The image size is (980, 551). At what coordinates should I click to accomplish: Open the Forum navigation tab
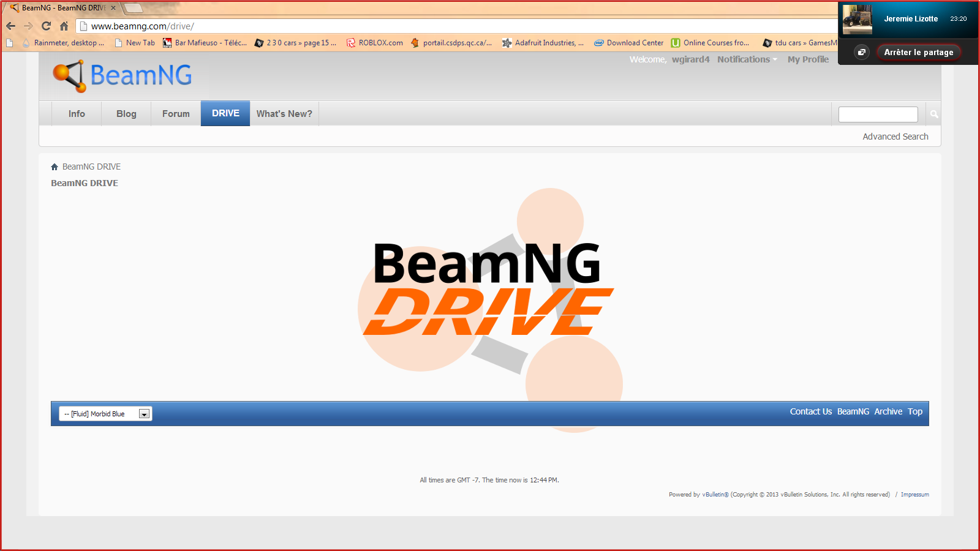[176, 114]
